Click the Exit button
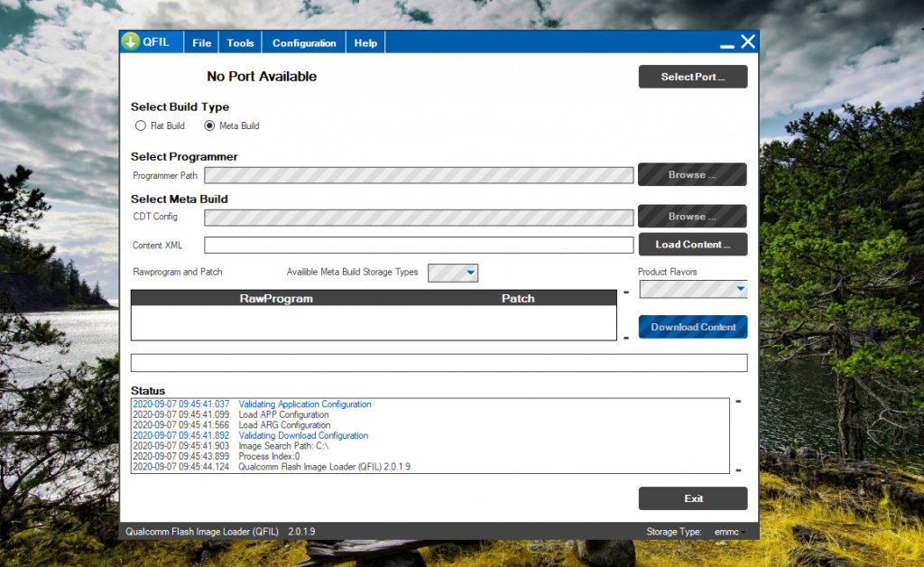This screenshot has width=924, height=567. click(693, 498)
